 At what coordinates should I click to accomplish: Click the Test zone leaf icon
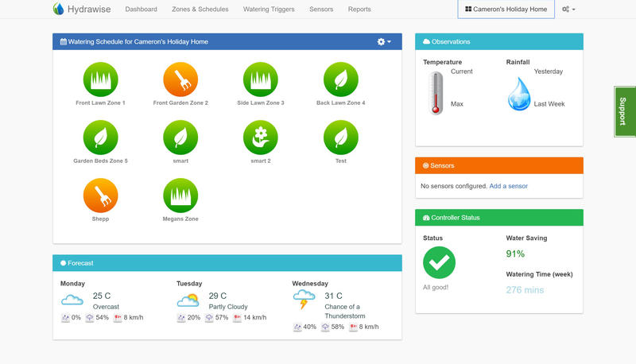tap(341, 137)
